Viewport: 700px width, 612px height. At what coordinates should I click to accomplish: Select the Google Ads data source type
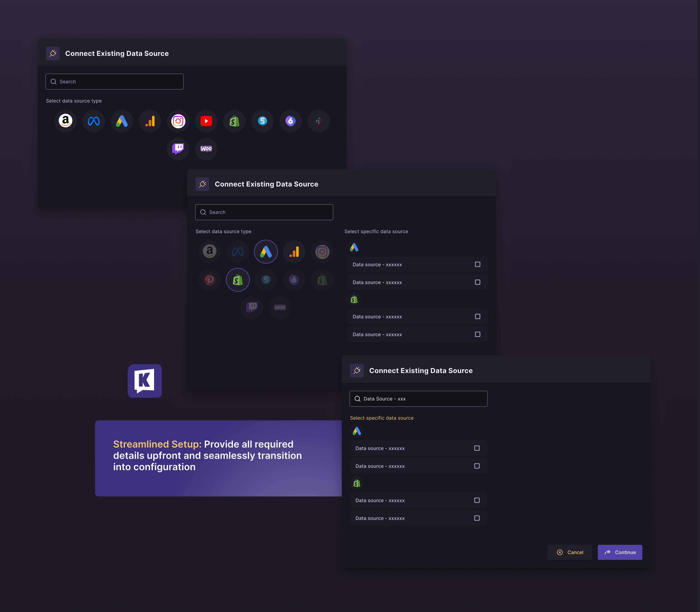[x=122, y=121]
